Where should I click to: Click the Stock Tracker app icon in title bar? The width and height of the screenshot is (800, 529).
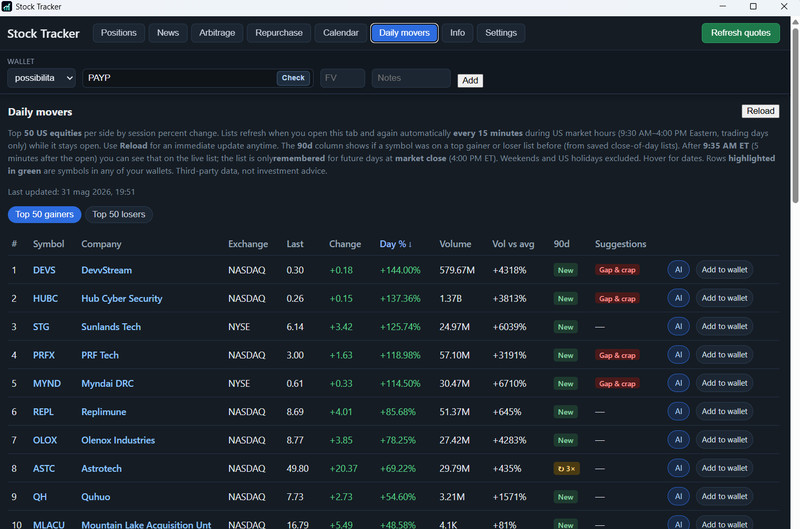[7, 6]
